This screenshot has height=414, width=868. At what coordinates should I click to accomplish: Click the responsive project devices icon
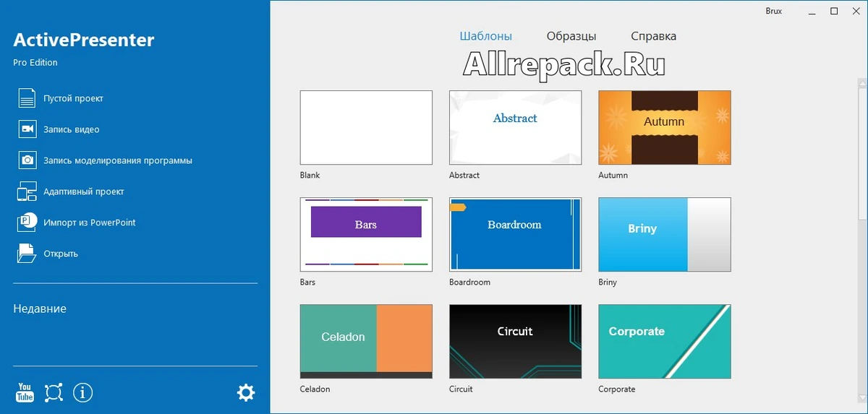pyautogui.click(x=27, y=191)
